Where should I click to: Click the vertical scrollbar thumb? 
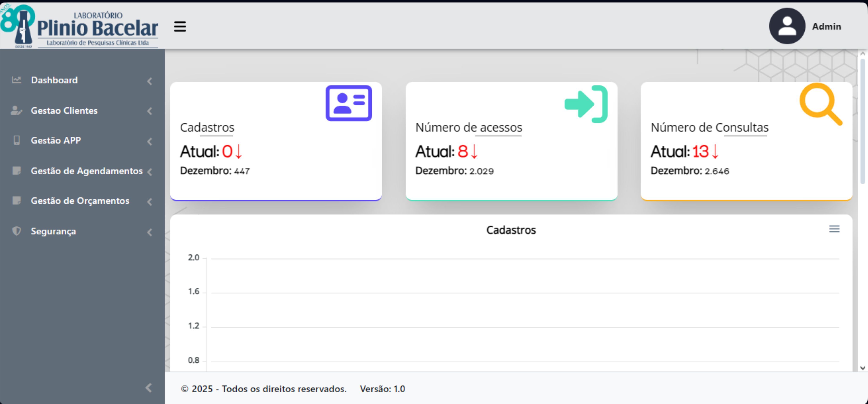pos(863,122)
